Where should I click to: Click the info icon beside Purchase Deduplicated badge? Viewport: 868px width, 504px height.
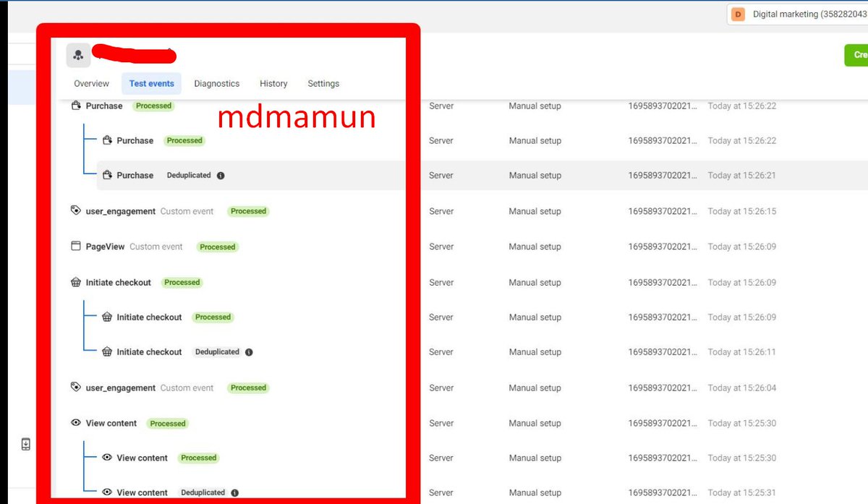coord(221,175)
